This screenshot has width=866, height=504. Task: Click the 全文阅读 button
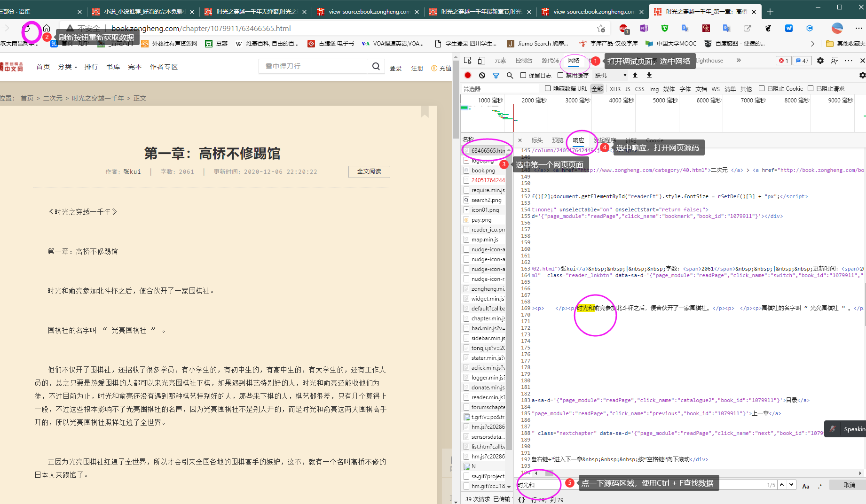[369, 171]
